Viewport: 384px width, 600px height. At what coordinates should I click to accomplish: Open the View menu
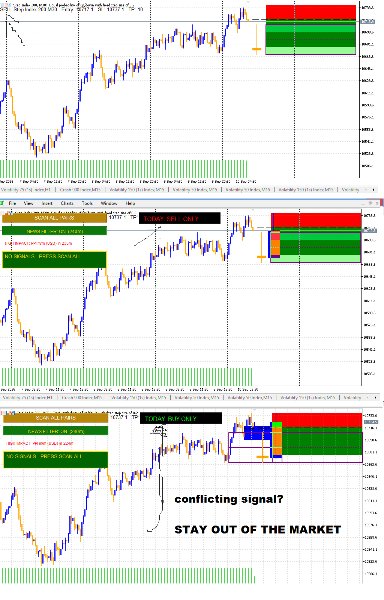(x=29, y=203)
